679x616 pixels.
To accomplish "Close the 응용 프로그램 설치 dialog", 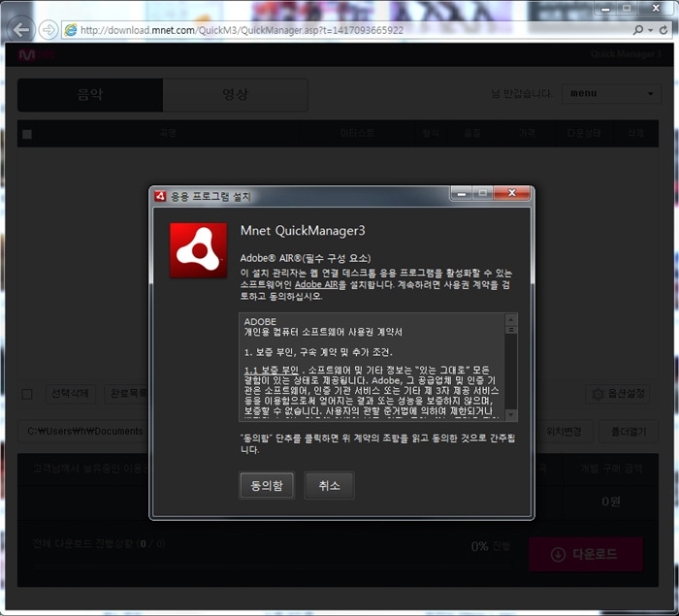I will click(x=511, y=193).
